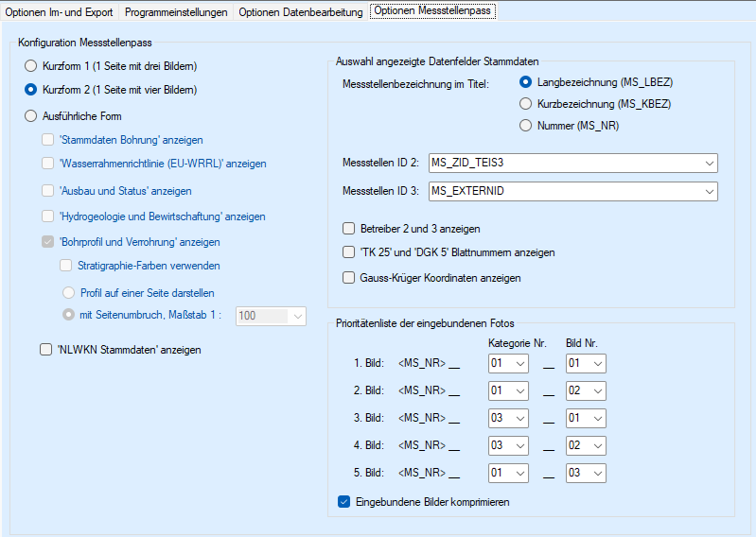Choose Ausführliche Form option

(31, 116)
